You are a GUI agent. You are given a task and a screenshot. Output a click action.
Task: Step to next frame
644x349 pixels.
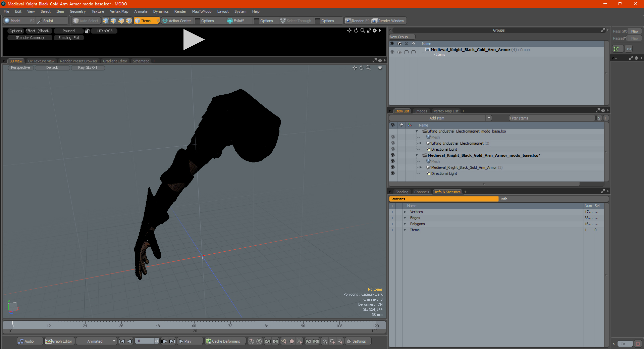pyautogui.click(x=164, y=341)
